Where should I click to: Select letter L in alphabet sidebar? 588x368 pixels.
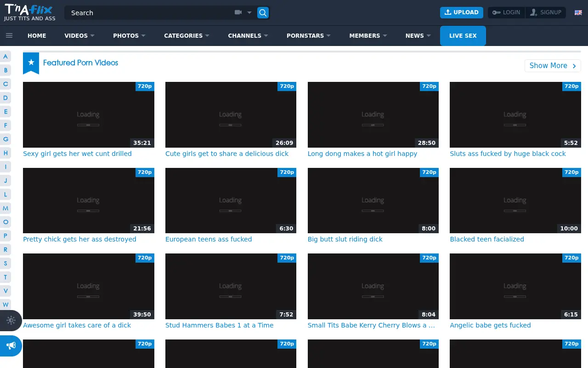pyautogui.click(x=6, y=195)
